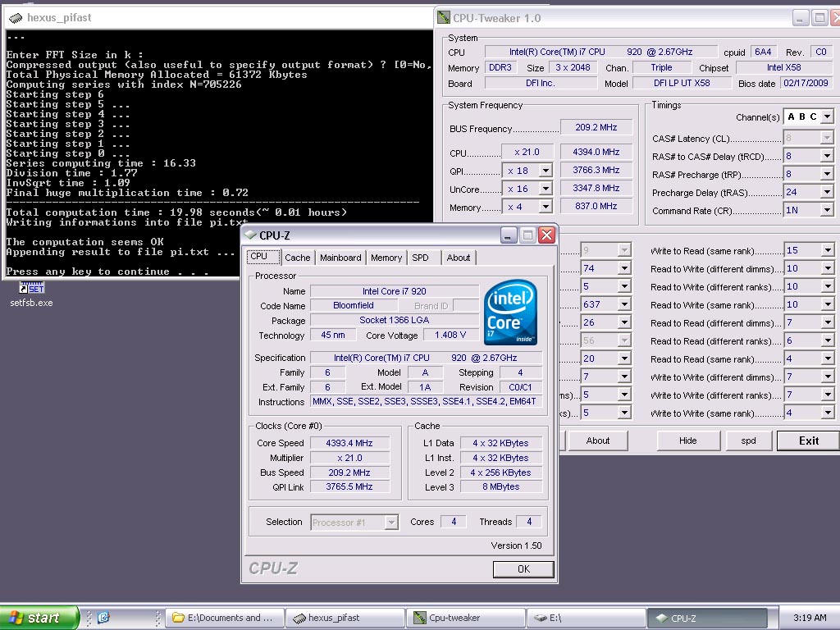Check the taskbar clock showing 3:19 AM

(810, 618)
